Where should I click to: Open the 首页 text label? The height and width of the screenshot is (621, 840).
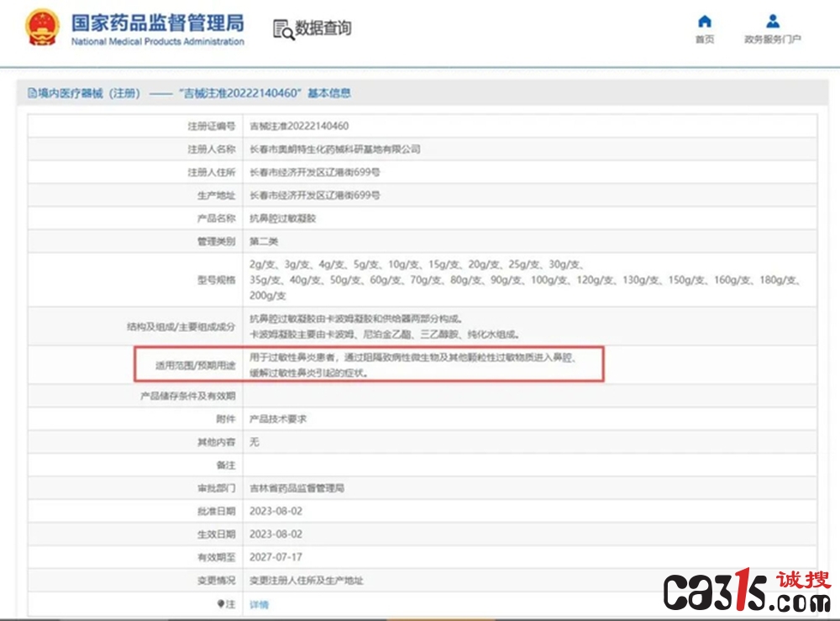705,39
